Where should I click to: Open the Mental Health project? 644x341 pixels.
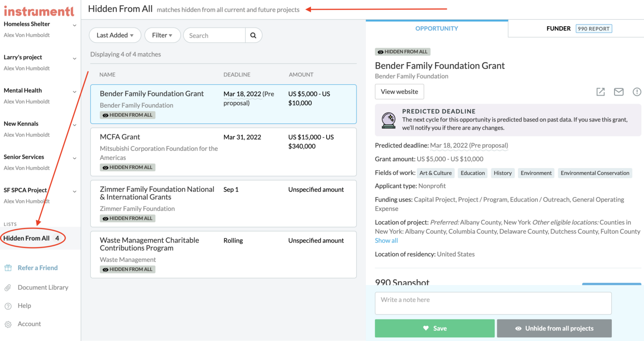[23, 90]
